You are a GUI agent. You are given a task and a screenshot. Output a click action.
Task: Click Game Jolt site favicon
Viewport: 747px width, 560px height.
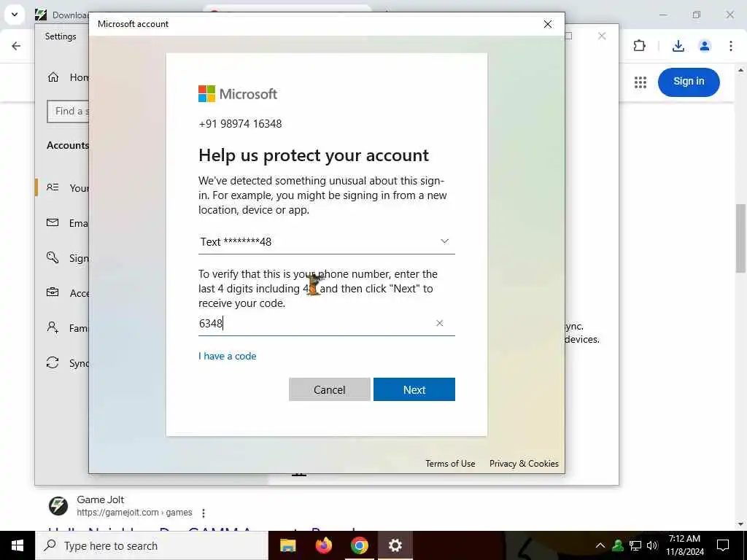[58, 506]
